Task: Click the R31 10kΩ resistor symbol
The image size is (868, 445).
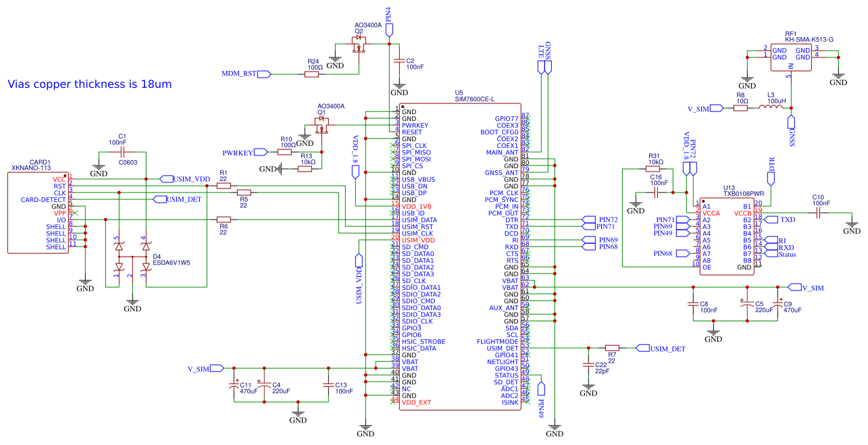Action: click(655, 169)
